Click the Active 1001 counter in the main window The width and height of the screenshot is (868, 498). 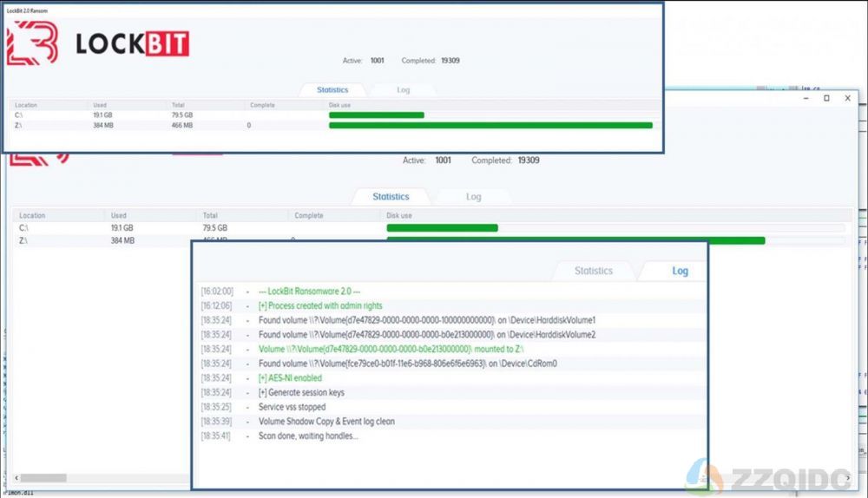[x=427, y=160]
